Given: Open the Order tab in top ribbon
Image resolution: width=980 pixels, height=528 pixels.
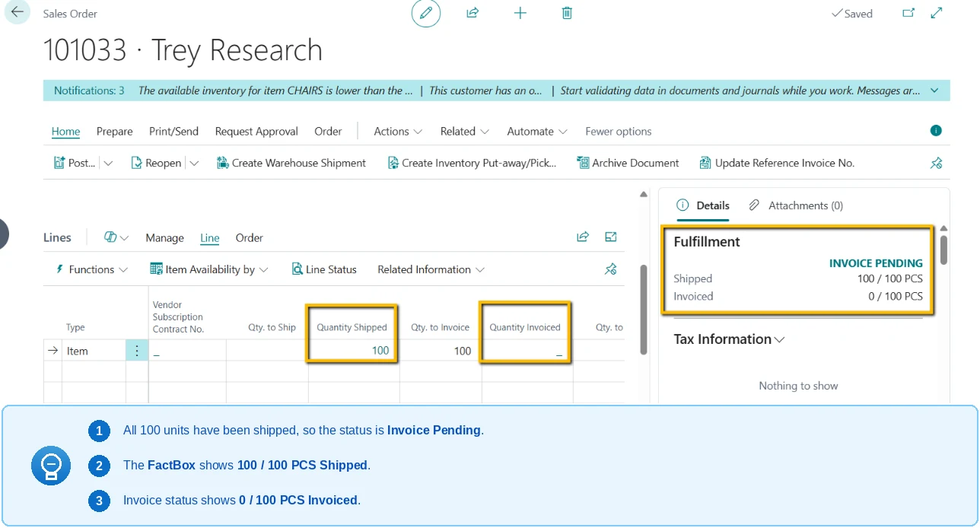Looking at the screenshot, I should pos(328,131).
